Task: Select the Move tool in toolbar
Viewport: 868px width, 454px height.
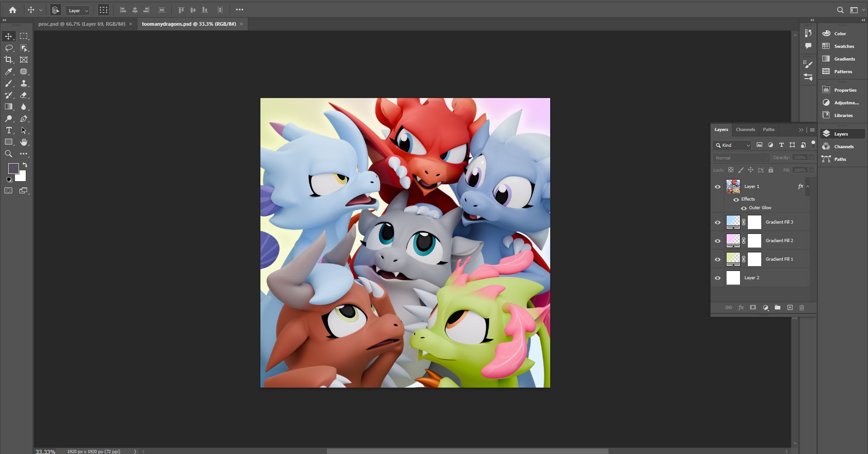Action: point(9,36)
